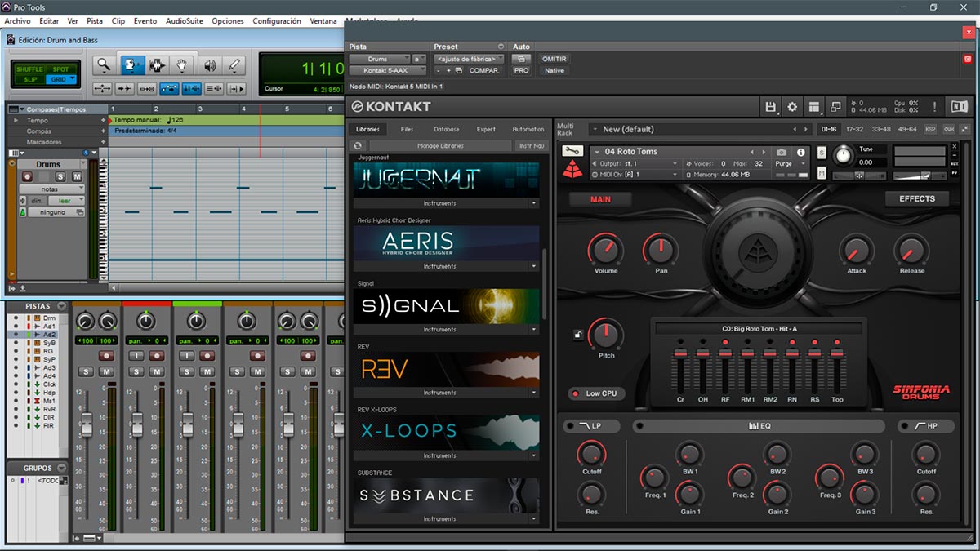980x551 pixels.
Task: Expand Aeris Instruments dropdown
Action: [534, 266]
